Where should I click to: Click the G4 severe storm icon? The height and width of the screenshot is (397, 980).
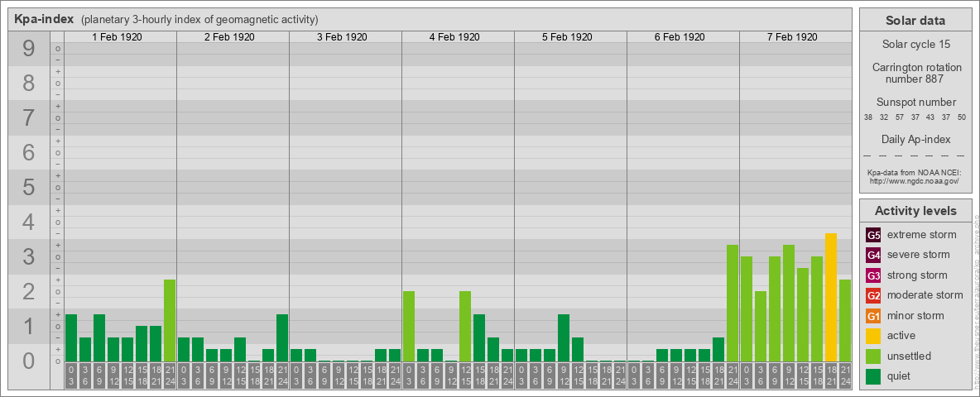(x=874, y=256)
